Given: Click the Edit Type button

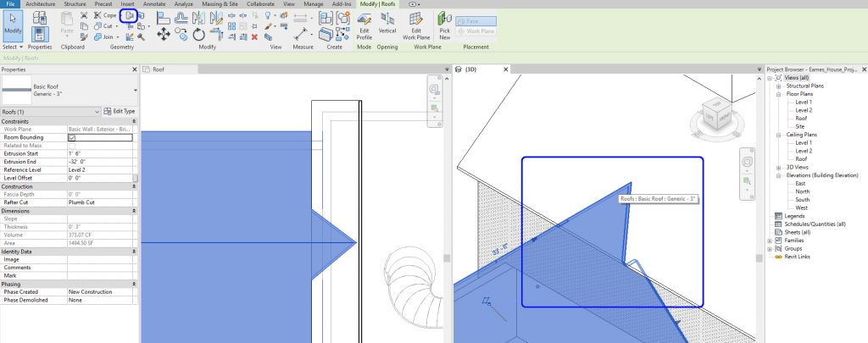Looking at the screenshot, I should click(120, 111).
